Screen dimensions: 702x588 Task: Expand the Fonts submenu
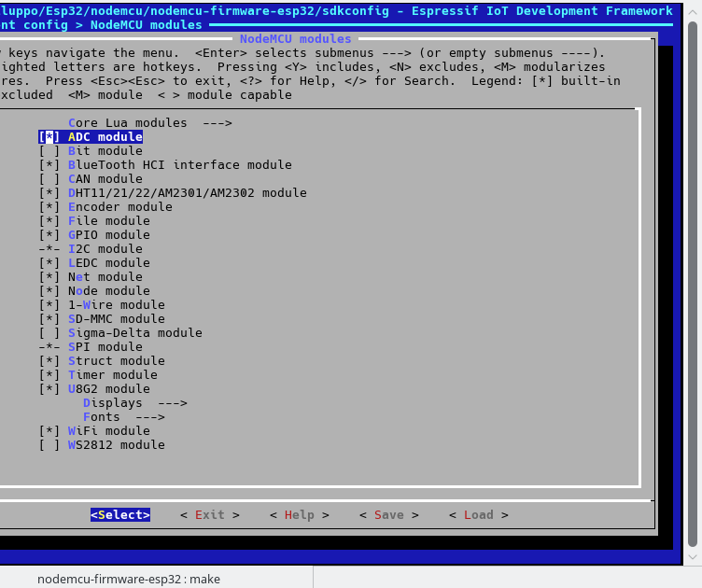click(x=123, y=417)
